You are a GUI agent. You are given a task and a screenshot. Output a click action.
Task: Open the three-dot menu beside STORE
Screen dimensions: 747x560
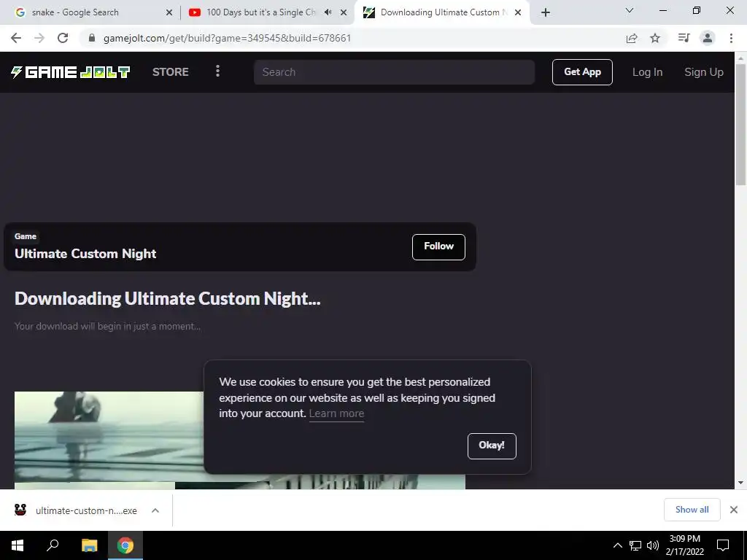217,71
